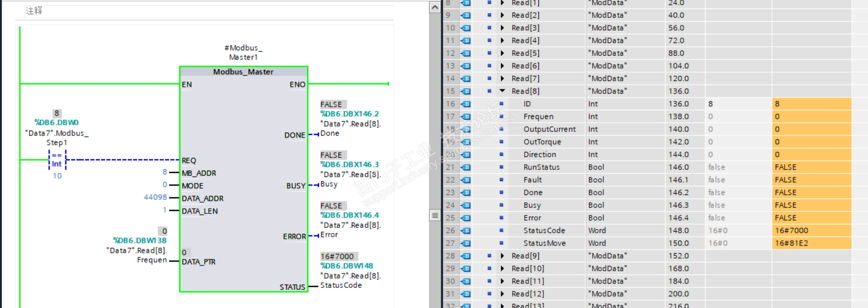Expand the Read[7] struct row
Viewport: 868px width, 308px height.
point(502,78)
